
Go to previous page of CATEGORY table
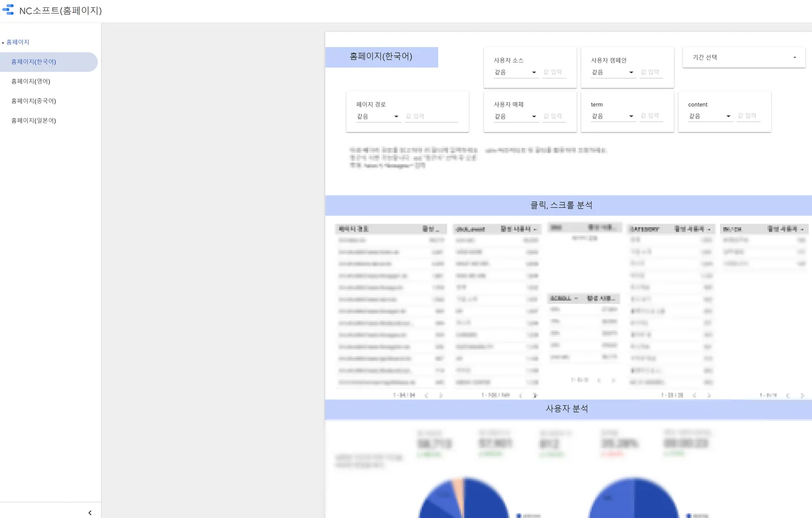coord(694,395)
